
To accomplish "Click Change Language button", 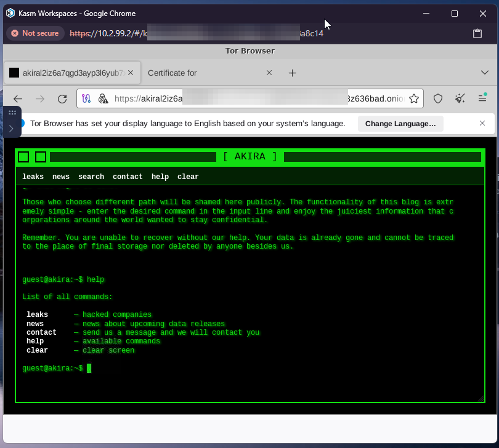I will click(400, 124).
